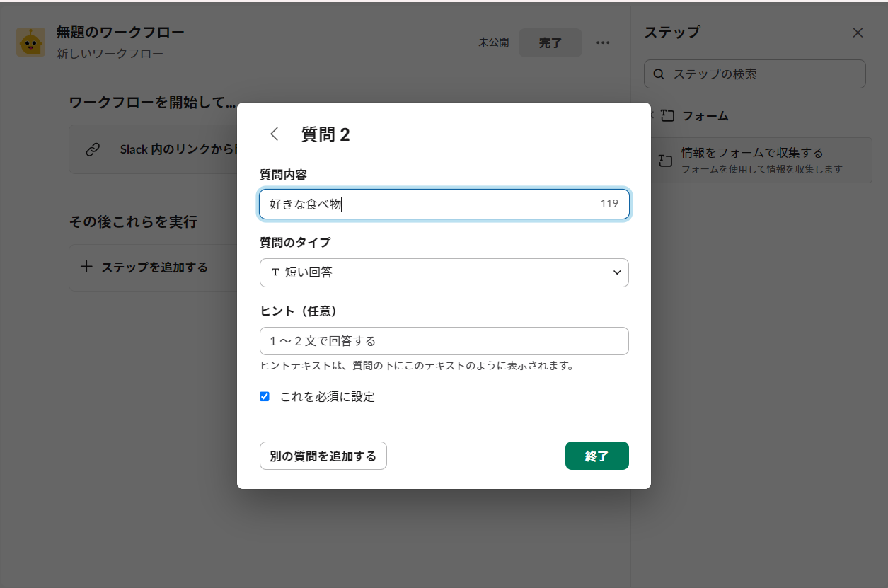Viewport: 888px width, 588px height.
Task: Click the 完了 button in header
Action: point(550,42)
